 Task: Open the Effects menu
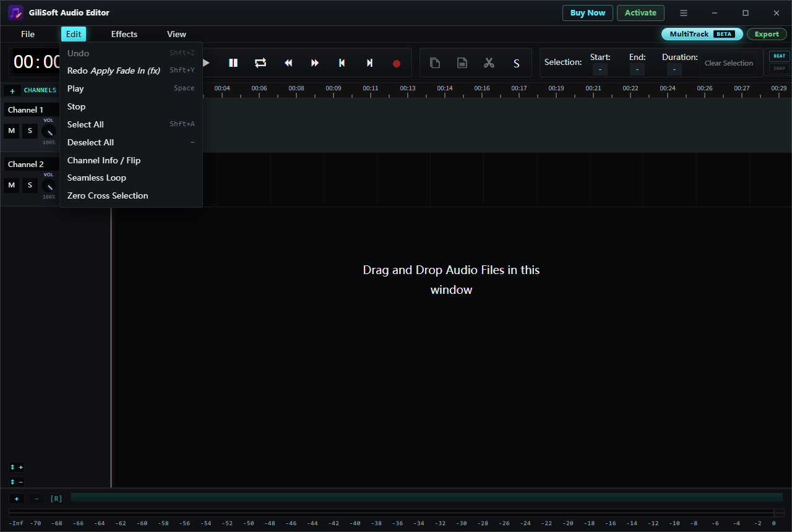[124, 34]
